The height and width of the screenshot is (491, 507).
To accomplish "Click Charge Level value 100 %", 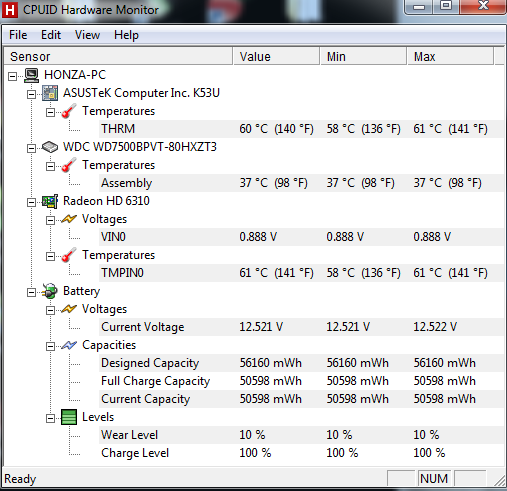I will click(x=255, y=453).
